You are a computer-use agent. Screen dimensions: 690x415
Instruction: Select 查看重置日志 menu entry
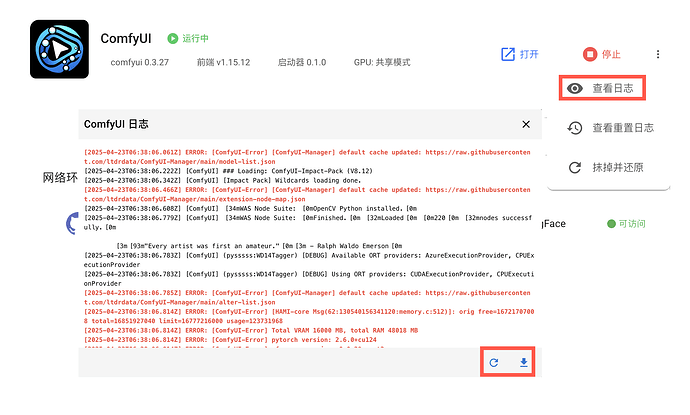(x=610, y=128)
